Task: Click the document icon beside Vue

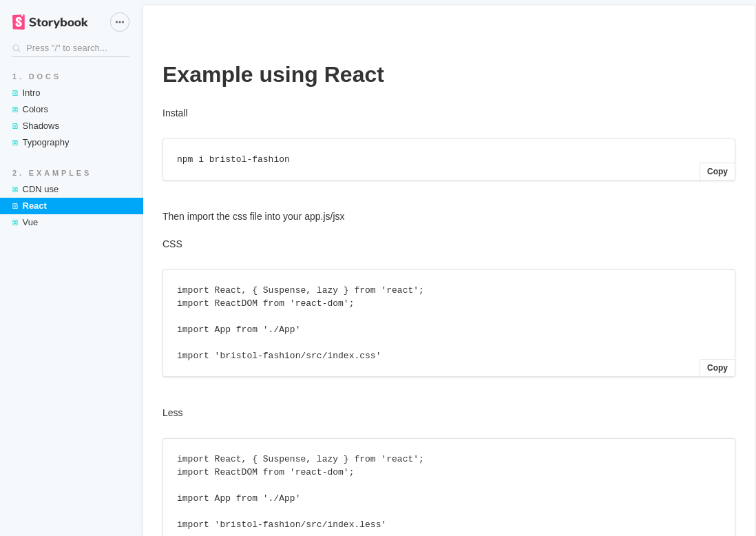Action: click(x=15, y=223)
